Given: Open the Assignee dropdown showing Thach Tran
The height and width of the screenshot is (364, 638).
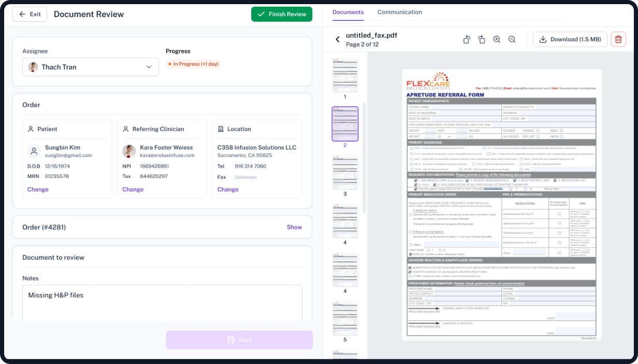Looking at the screenshot, I should click(91, 67).
